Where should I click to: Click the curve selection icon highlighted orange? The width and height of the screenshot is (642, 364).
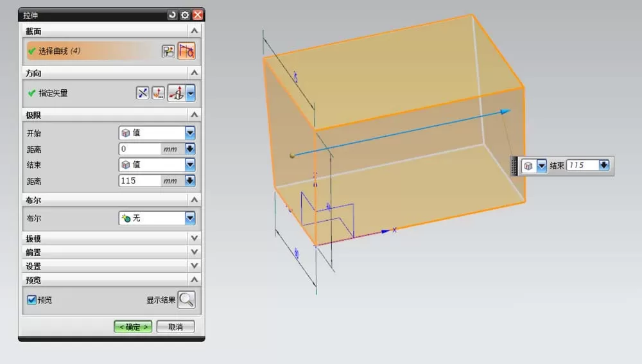click(186, 51)
